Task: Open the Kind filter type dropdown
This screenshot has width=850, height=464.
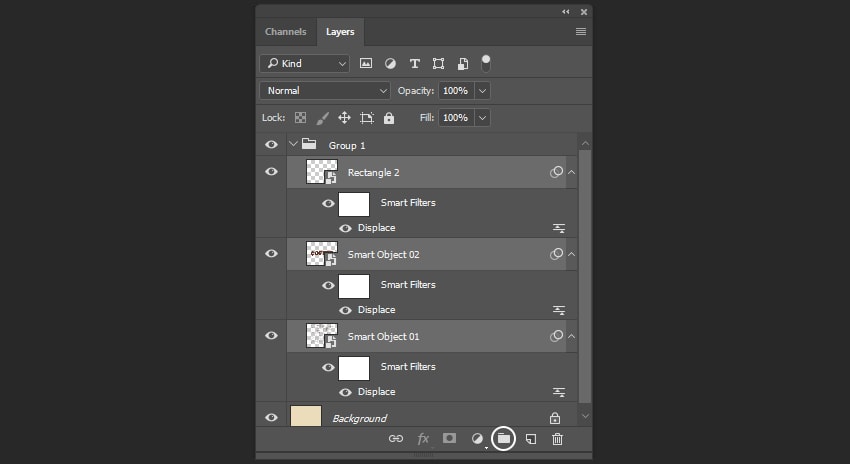Action: [305, 63]
